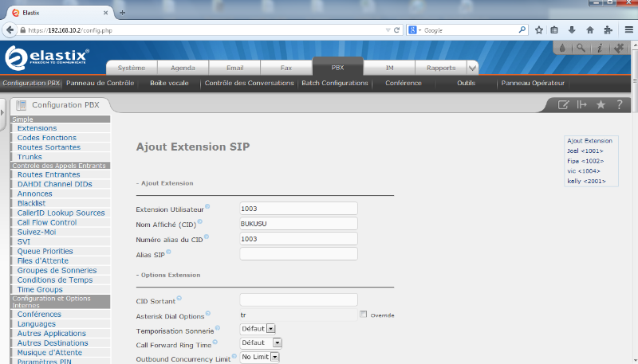Open Routes Entrantes in sidebar

(49, 174)
